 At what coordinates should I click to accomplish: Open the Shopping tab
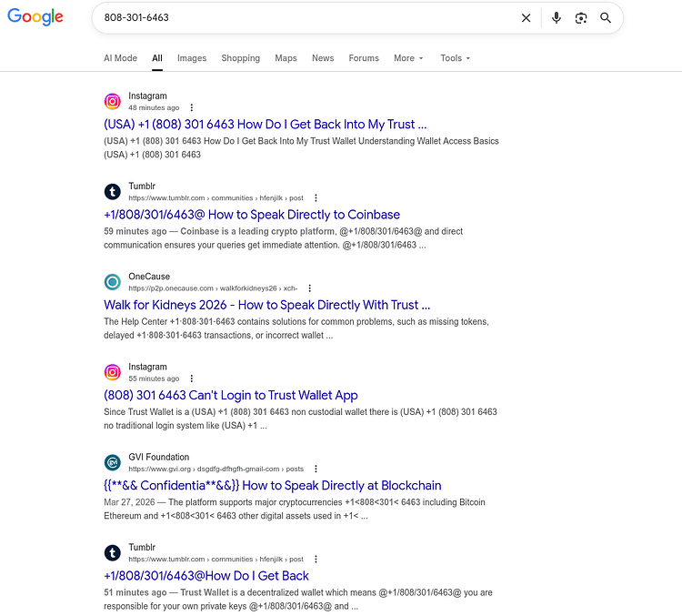coord(241,58)
